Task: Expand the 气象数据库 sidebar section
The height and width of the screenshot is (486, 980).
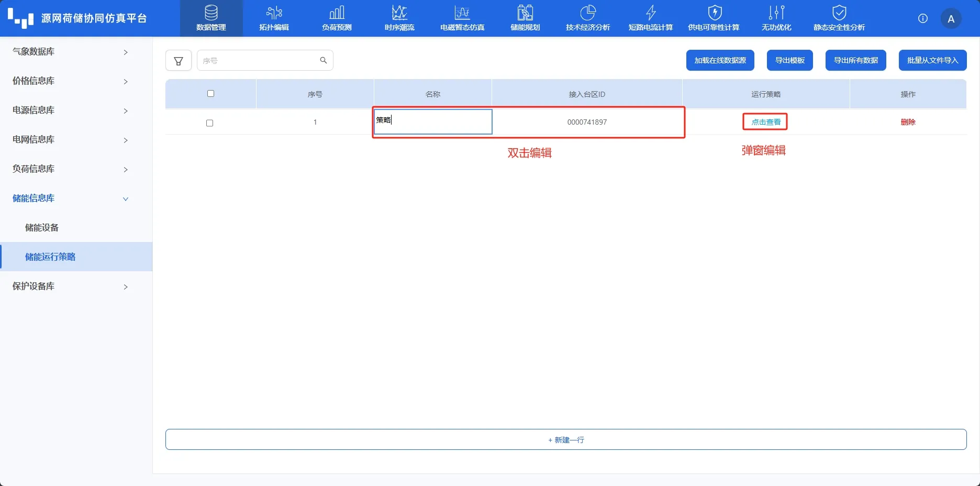Action: pyautogui.click(x=71, y=52)
